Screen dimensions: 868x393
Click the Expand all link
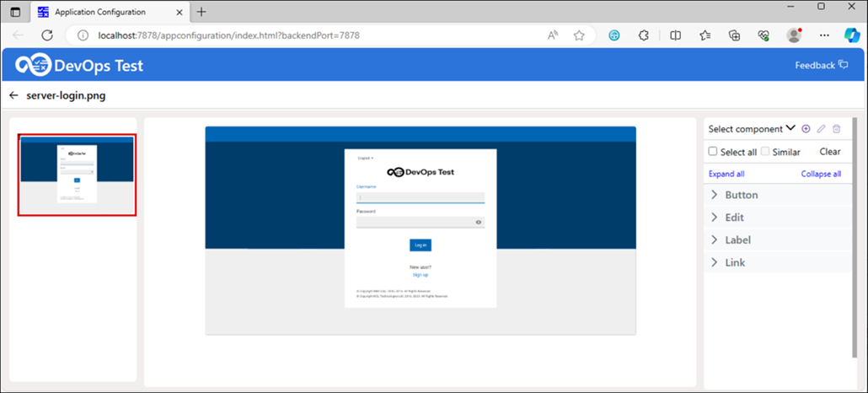click(x=726, y=174)
